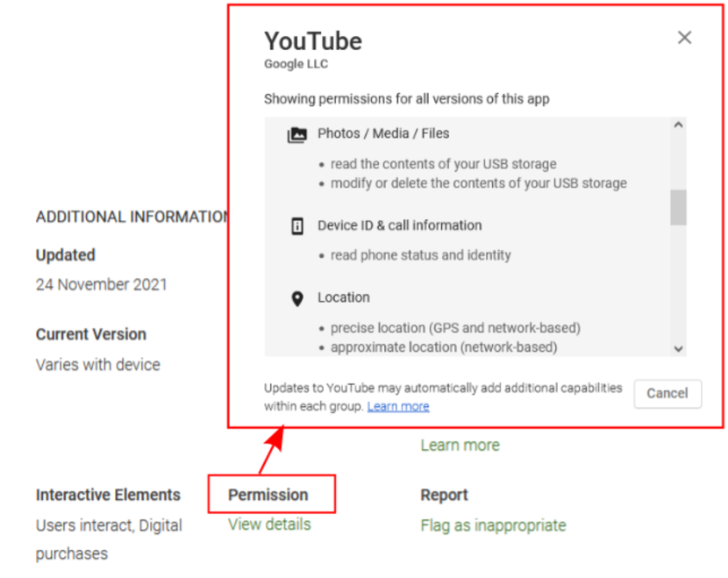
Task: Click 'Varies with device' version text
Action: click(x=98, y=365)
